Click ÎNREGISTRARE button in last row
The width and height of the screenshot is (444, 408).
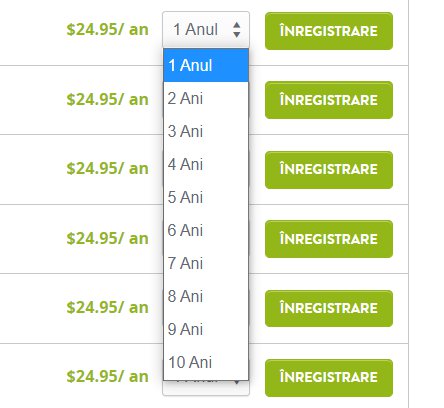point(329,378)
